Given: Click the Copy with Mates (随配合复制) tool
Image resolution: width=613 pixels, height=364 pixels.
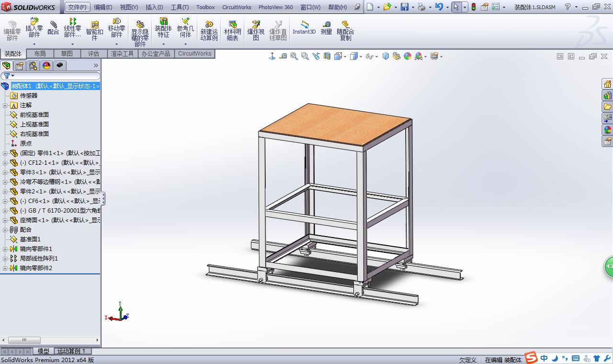Looking at the screenshot, I should click(345, 30).
